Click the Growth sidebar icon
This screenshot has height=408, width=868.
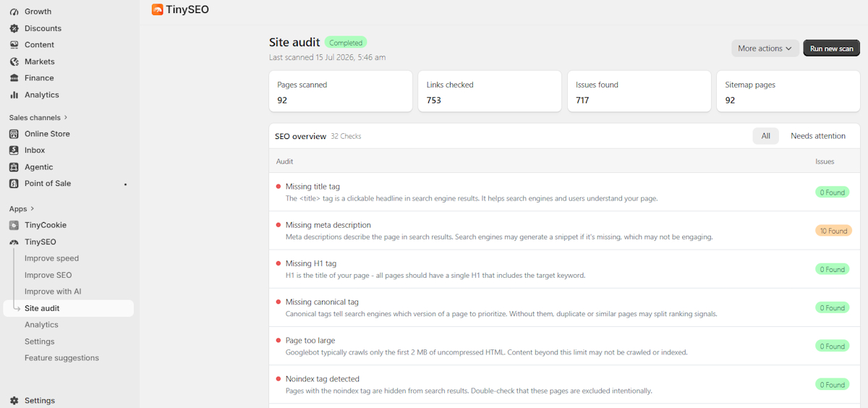coord(14,12)
